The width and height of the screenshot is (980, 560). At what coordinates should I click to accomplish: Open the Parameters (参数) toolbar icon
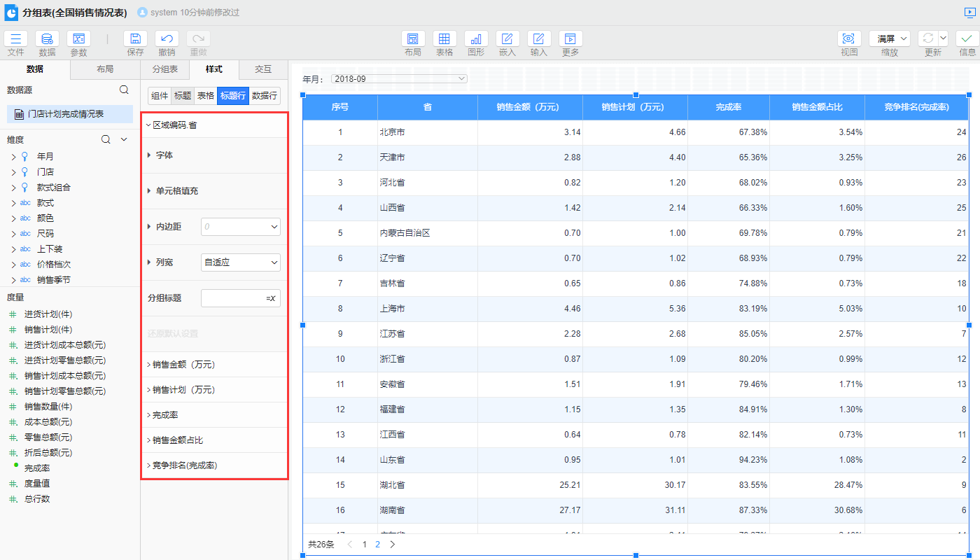click(78, 39)
